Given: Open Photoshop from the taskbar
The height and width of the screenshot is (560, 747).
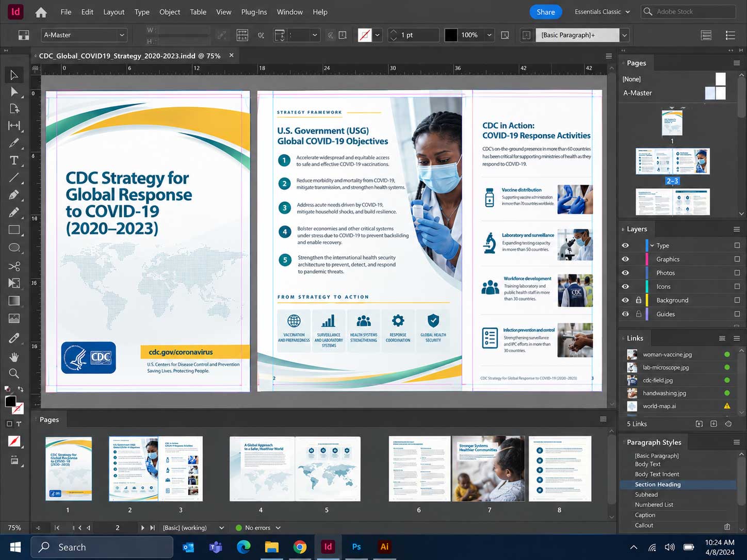Looking at the screenshot, I should click(x=356, y=547).
